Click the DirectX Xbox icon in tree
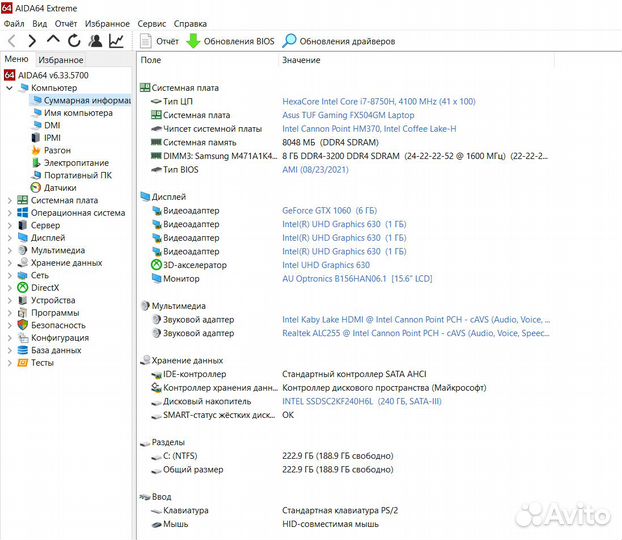 [x=23, y=287]
